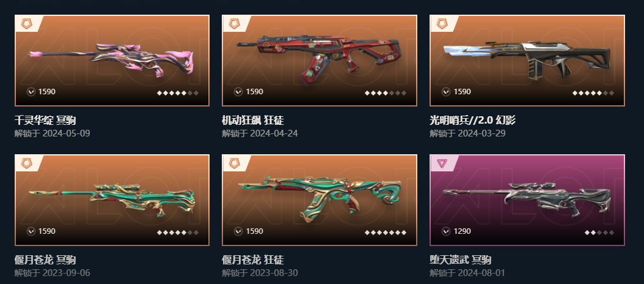644x284 pixels.
Task: Select the silver 堕天遗武 冥驹 sniper image
Action: (x=527, y=199)
